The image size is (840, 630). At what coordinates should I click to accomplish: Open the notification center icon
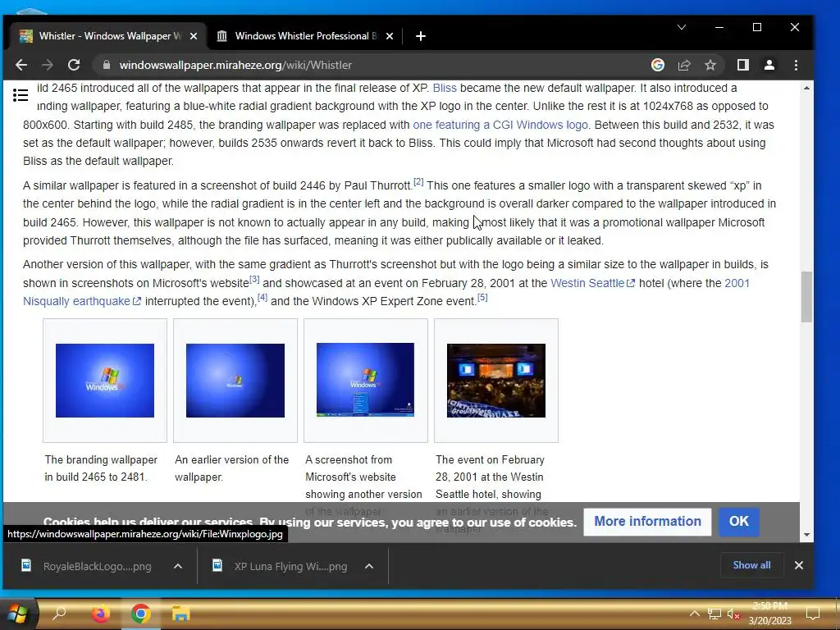tap(813, 614)
